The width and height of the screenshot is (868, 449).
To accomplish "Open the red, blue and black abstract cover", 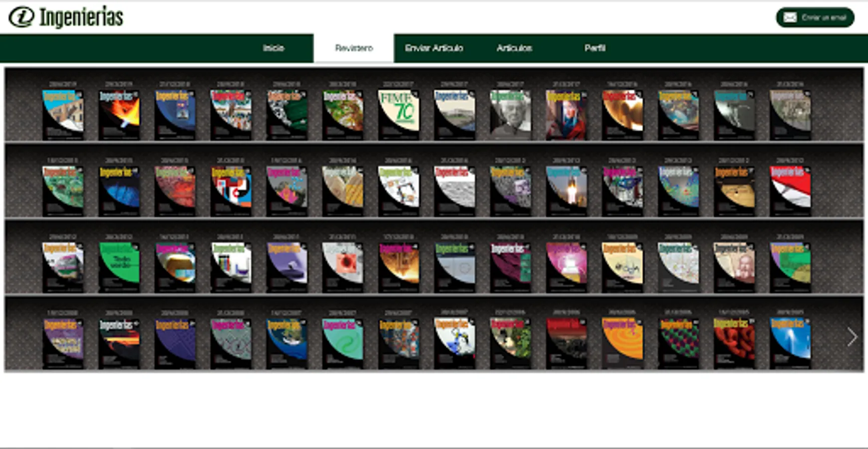I will [231, 191].
